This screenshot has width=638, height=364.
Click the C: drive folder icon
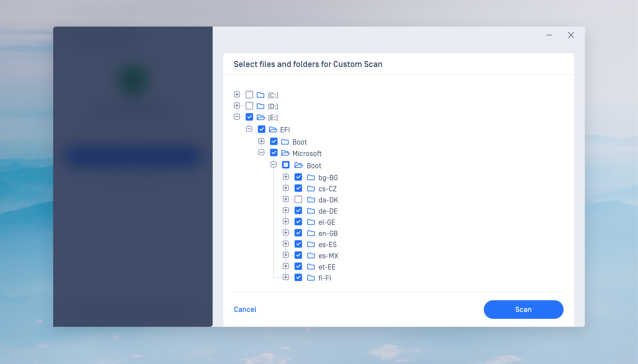tap(260, 95)
